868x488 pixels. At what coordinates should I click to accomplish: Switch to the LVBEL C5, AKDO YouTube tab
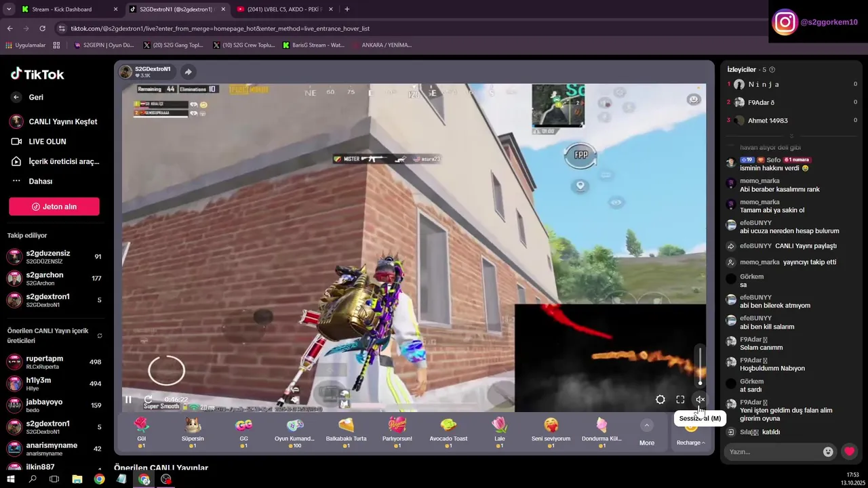[x=285, y=9]
